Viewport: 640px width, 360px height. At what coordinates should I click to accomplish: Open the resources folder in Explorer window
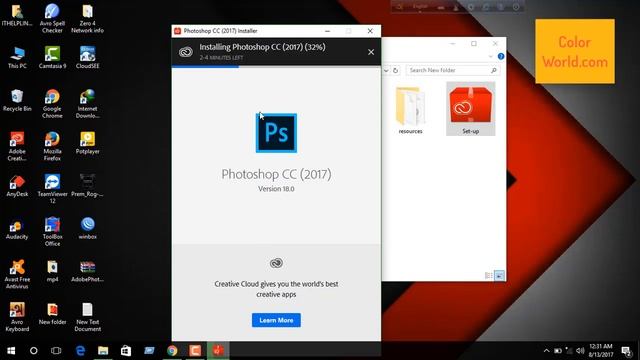[410, 109]
